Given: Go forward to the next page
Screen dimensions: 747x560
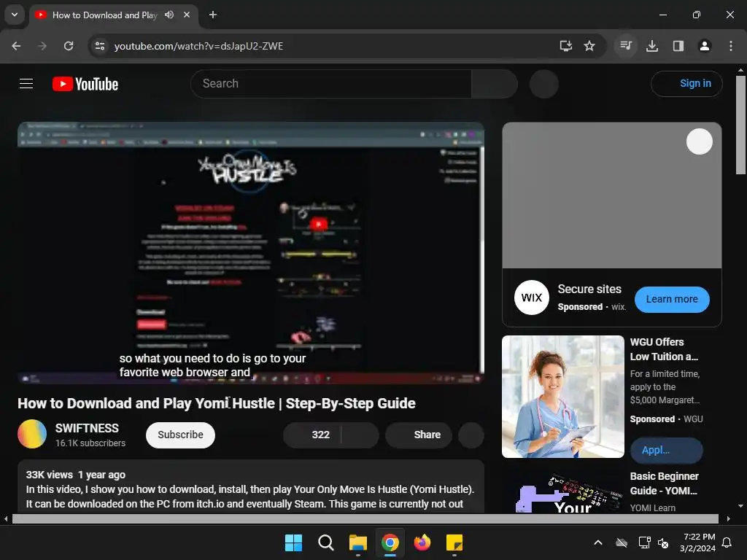Looking at the screenshot, I should pos(42,46).
